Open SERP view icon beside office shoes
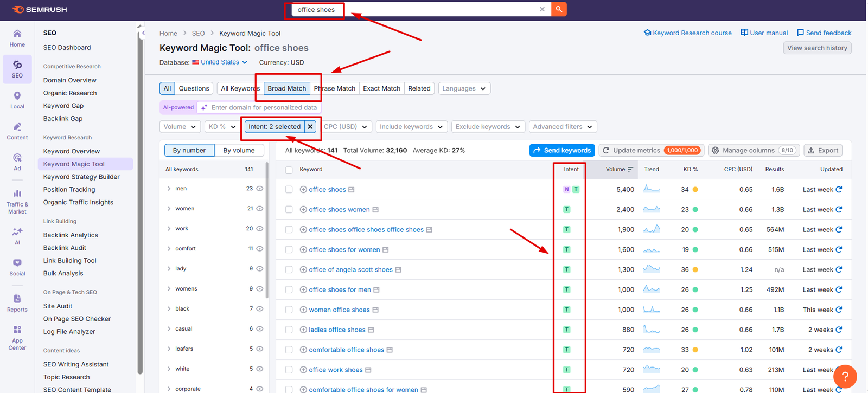 pyautogui.click(x=352, y=190)
